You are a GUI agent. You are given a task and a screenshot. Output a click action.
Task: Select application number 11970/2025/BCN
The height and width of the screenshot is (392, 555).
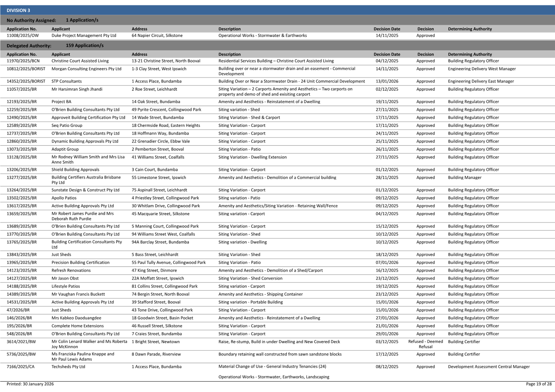click(23, 61)
